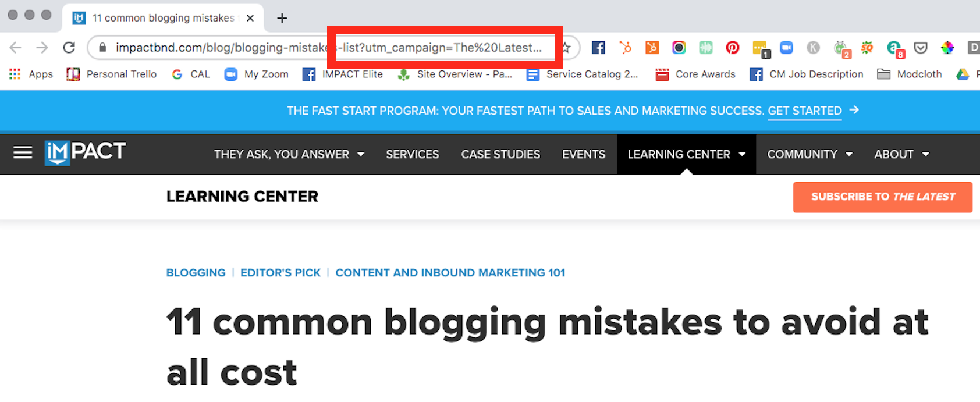980x402 pixels.
Task: Open the Services menu item
Action: pyautogui.click(x=413, y=154)
